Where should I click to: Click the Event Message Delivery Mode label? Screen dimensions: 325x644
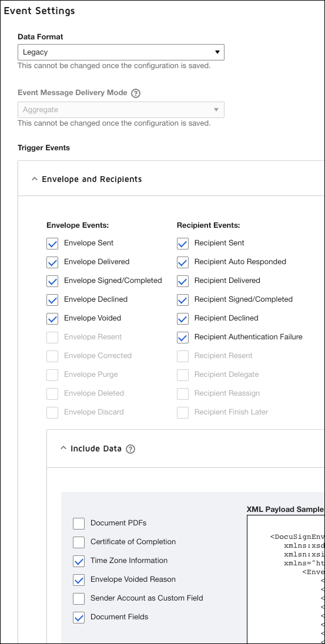tap(72, 92)
